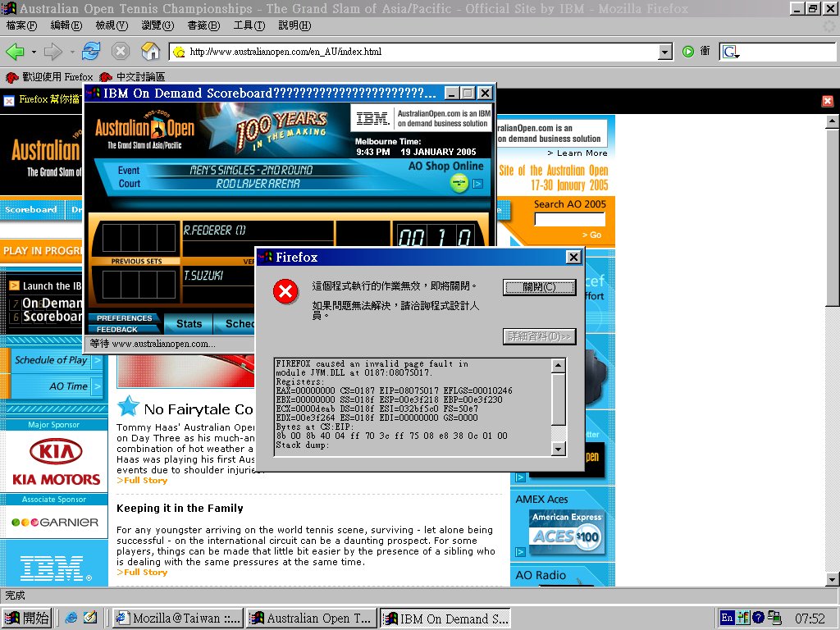Click the > Go search link
840x630 pixels.
(592, 235)
